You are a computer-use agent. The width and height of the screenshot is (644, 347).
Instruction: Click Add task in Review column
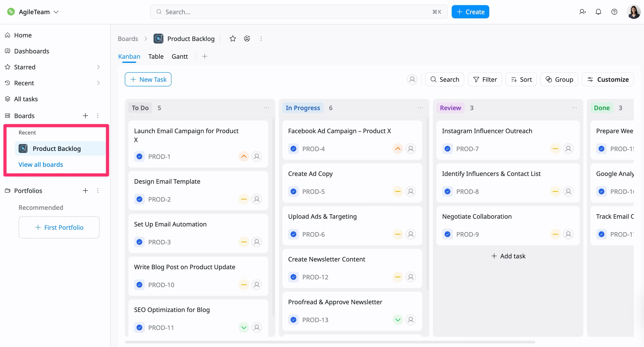point(508,256)
